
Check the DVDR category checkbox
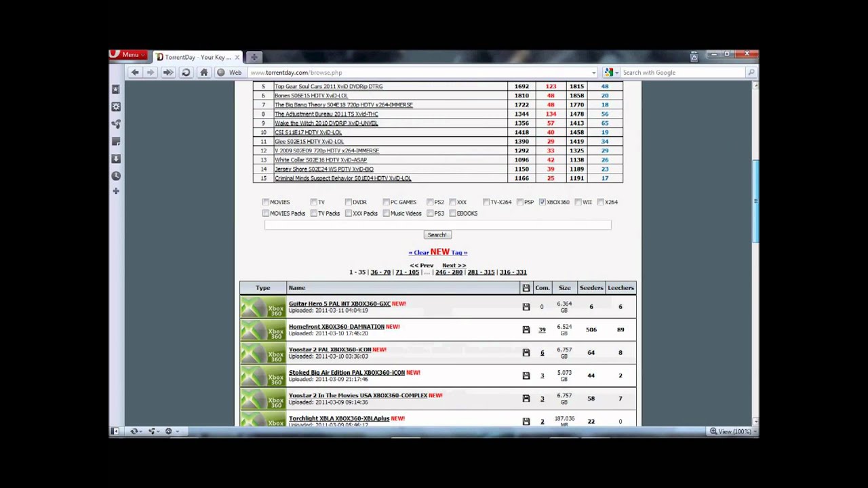pyautogui.click(x=349, y=202)
